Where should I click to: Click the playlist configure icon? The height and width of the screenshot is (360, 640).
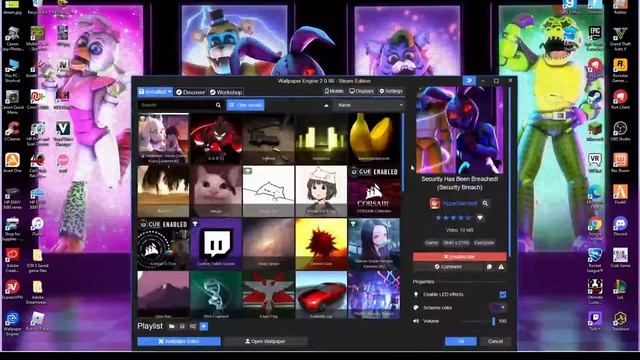point(193,326)
